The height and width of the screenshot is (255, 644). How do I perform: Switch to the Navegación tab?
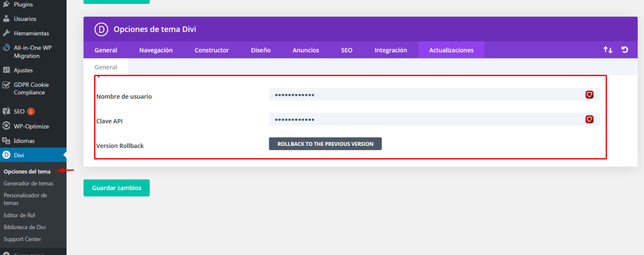[156, 50]
